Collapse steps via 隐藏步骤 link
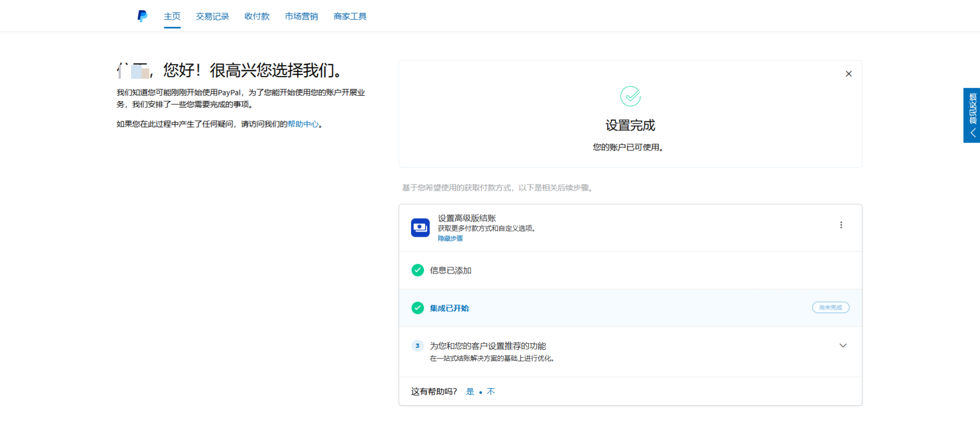980x442 pixels. pos(450,238)
